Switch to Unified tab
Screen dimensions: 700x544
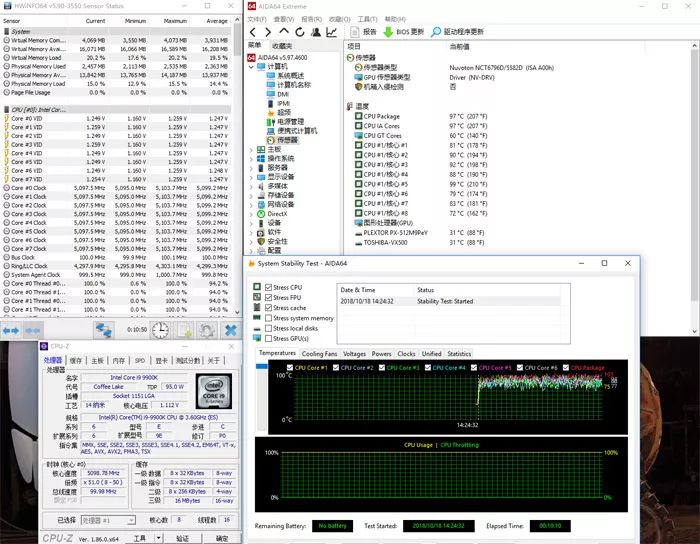[431, 354]
